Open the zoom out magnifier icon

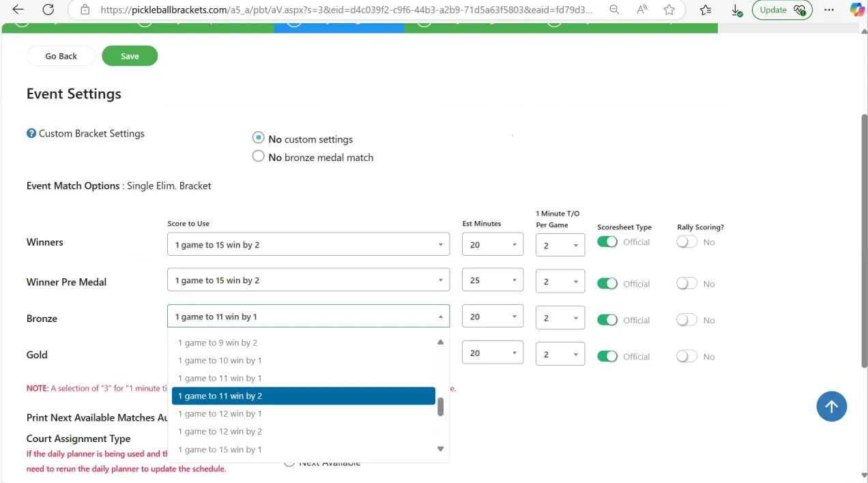[x=614, y=10]
